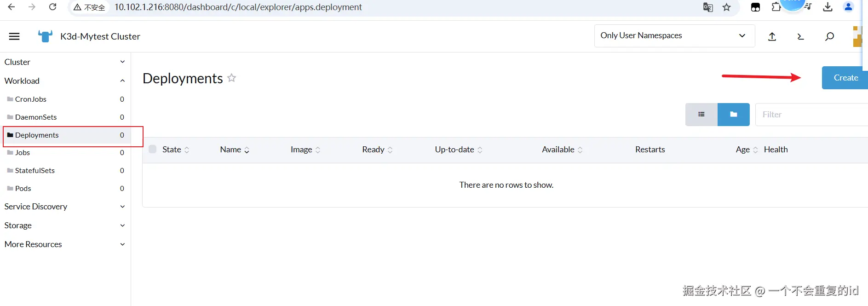Open the hamburger navigation menu

click(14, 36)
